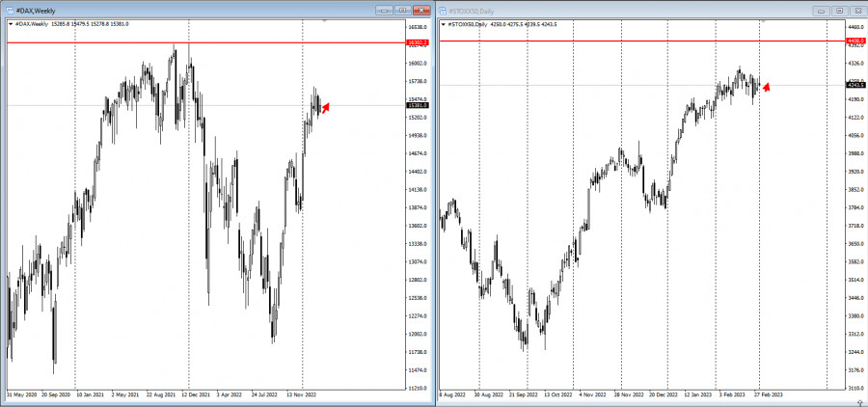
Task: Expand the #STOXX50,Daily symbol dropdown triangle
Action: (x=444, y=24)
